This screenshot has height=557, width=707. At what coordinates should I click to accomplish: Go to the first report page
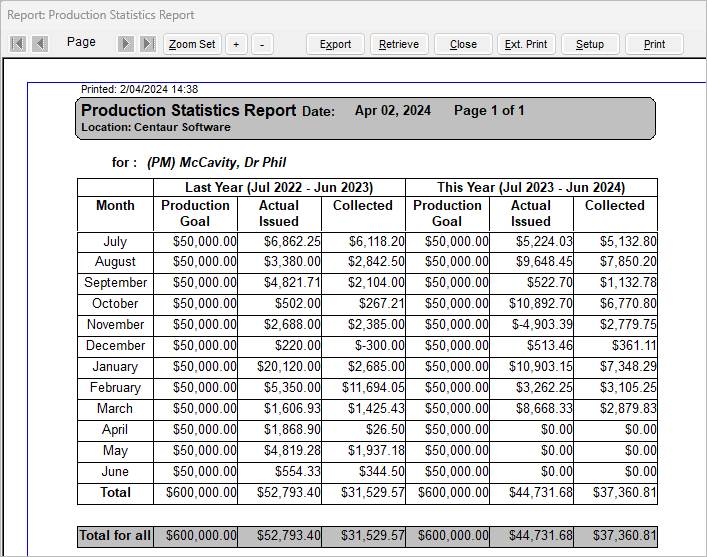click(18, 44)
